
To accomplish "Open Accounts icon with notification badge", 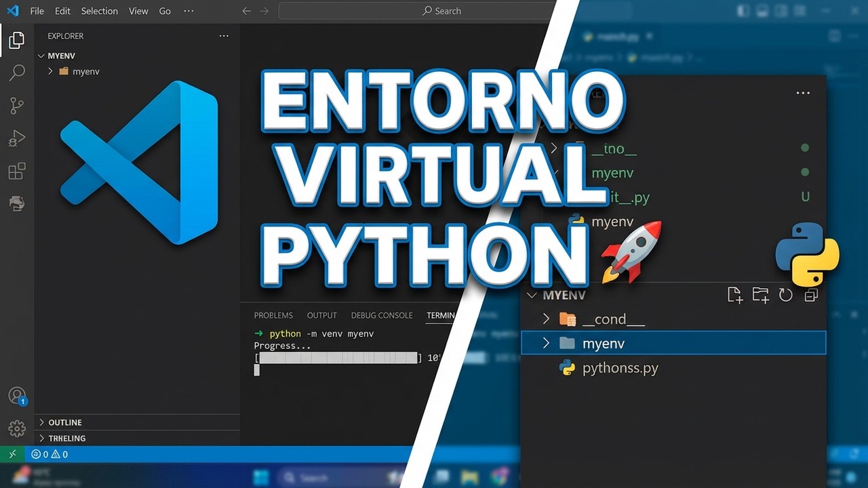I will pos(17,396).
